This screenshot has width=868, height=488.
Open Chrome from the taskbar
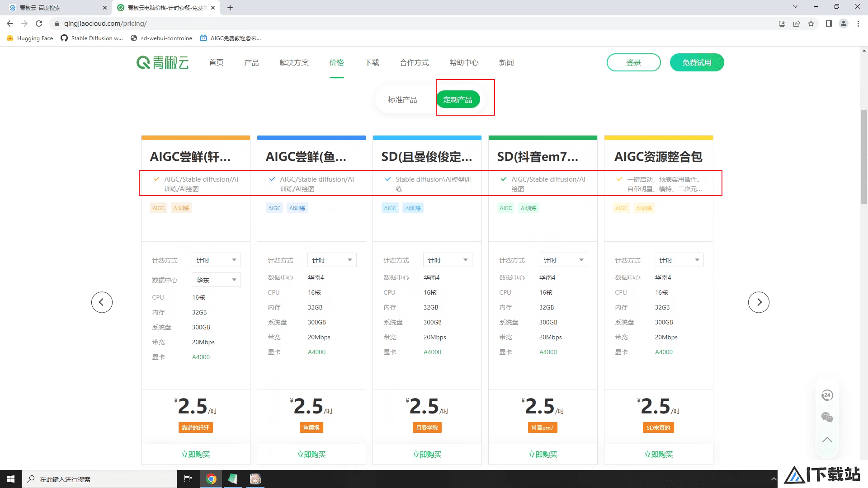pyautogui.click(x=211, y=479)
